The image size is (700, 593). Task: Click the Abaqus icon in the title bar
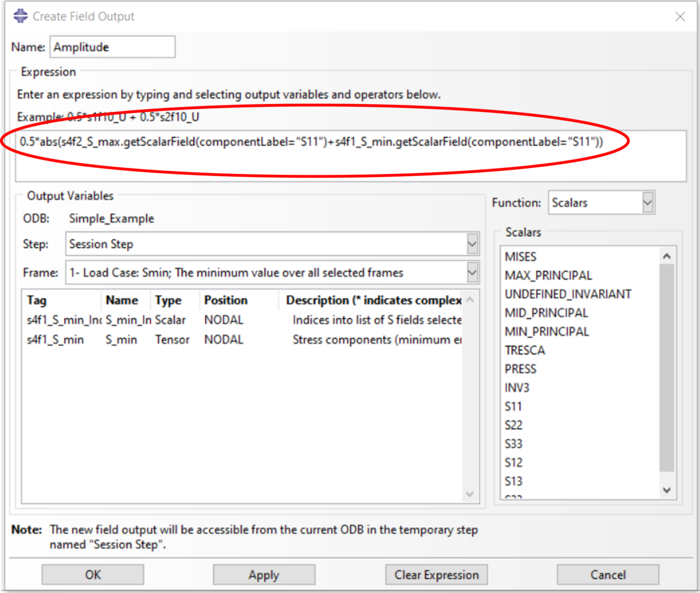(x=20, y=16)
